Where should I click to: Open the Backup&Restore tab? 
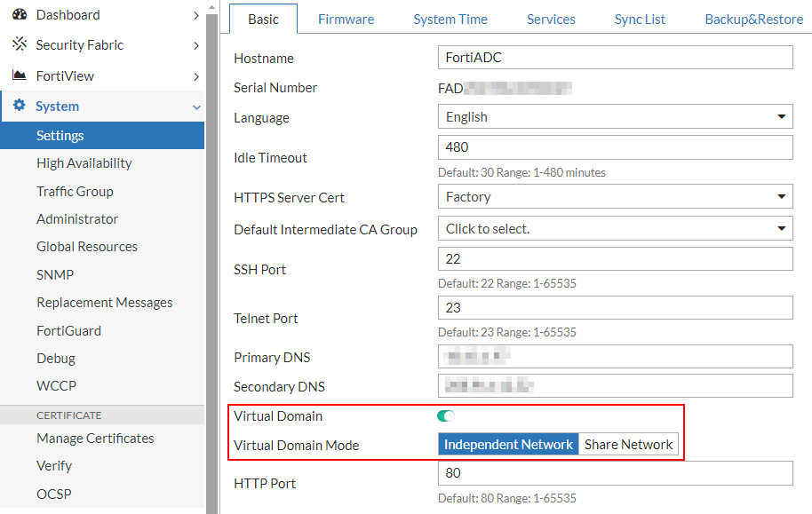(x=753, y=19)
